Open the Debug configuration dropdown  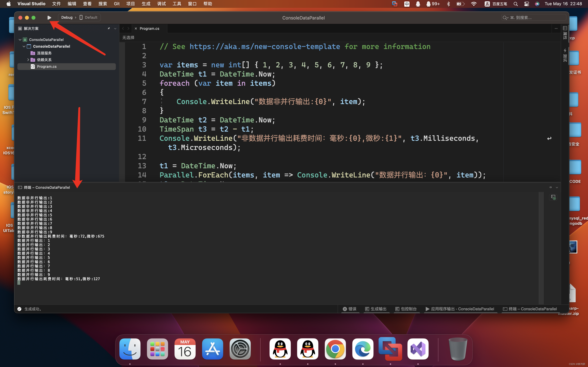(x=67, y=18)
